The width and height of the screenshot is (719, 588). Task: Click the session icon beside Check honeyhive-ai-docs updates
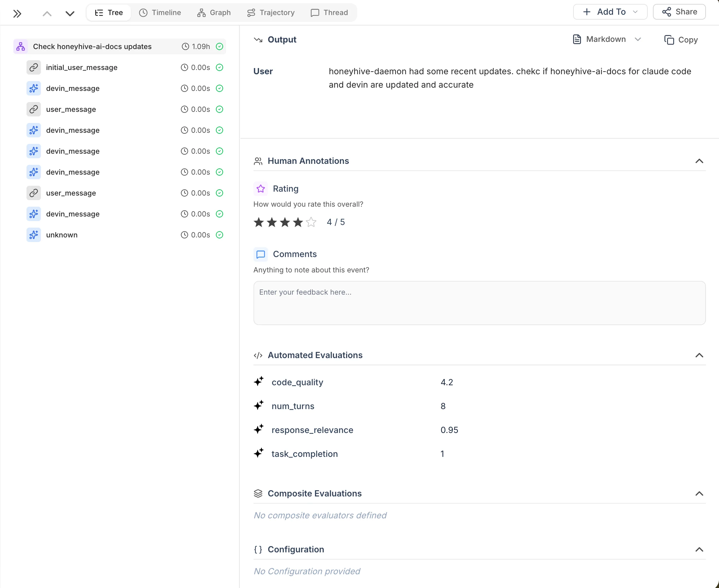pos(20,46)
